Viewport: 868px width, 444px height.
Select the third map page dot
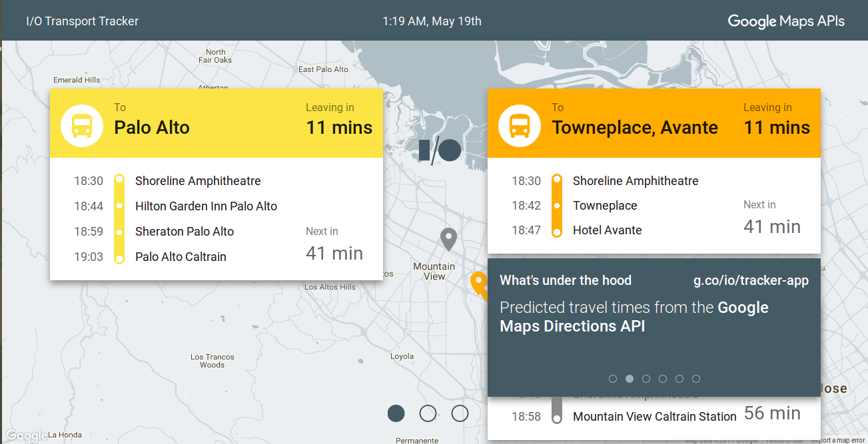point(460,413)
